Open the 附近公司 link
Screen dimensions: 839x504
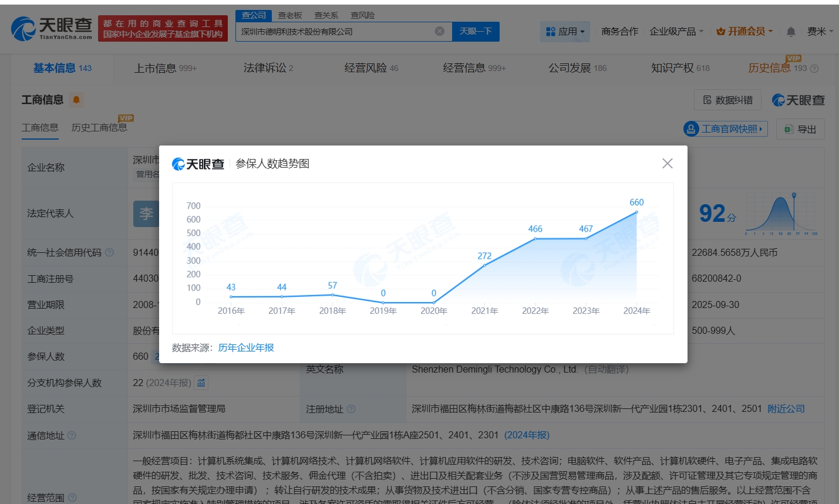[786, 409]
